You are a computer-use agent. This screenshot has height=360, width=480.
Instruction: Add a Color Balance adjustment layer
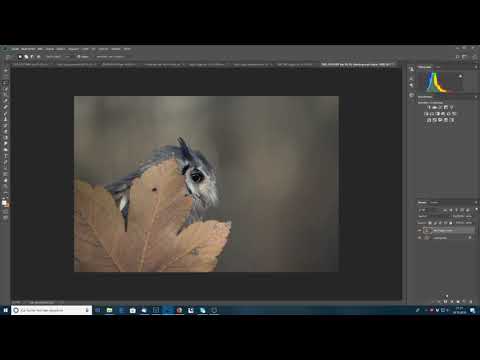[x=432, y=114]
